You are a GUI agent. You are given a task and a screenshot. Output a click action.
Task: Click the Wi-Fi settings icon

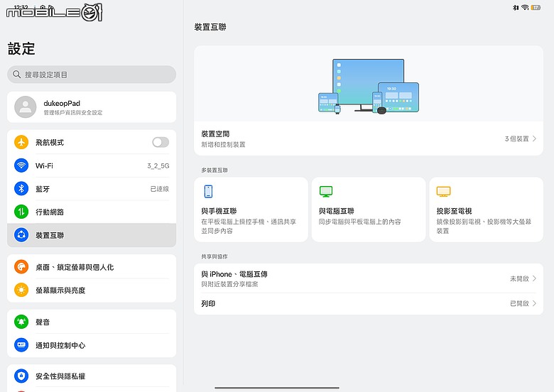(21, 165)
